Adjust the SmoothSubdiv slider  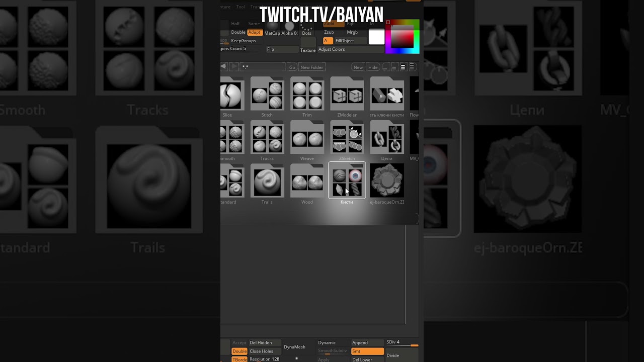point(333,351)
